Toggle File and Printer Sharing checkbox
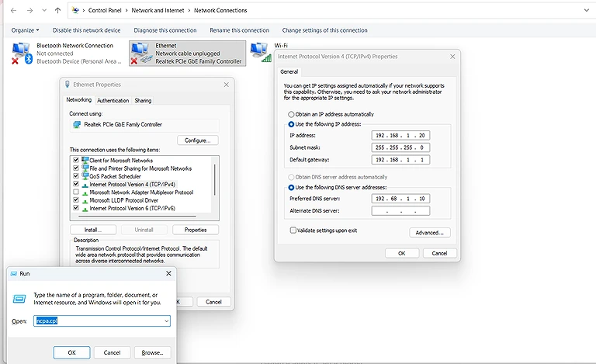Screen dimensions: 596x364 75,168
